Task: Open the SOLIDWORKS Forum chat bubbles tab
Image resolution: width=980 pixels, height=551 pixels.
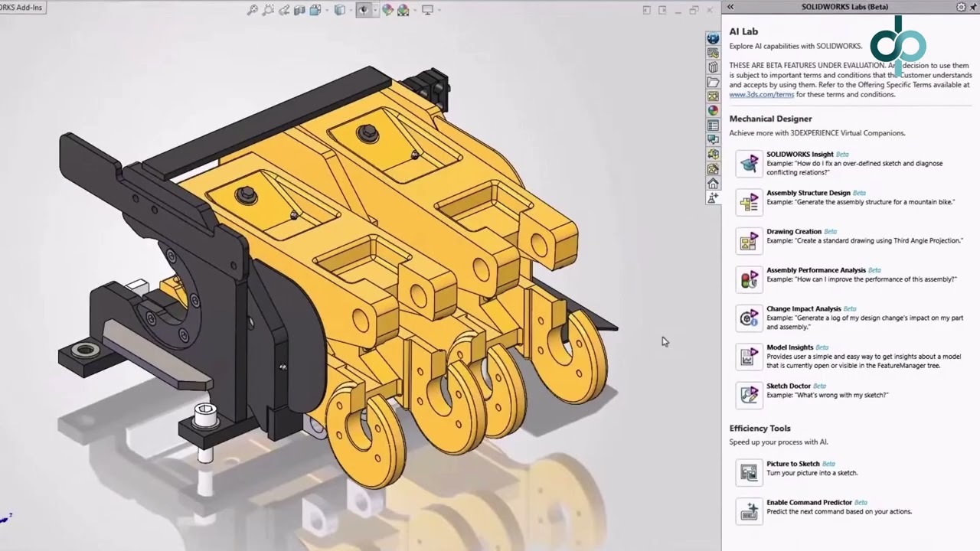Action: click(x=713, y=140)
